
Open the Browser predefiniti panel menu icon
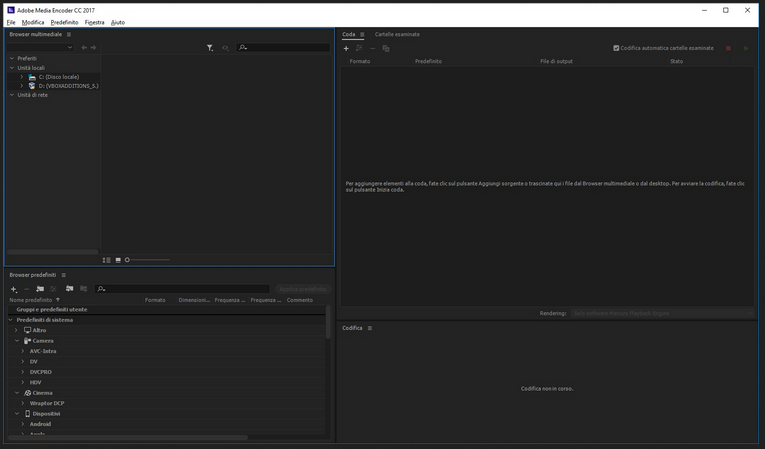click(x=63, y=275)
